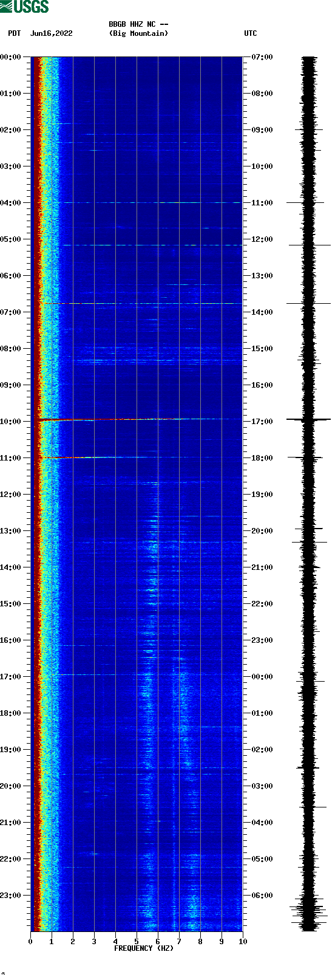Select the 'BBGB HHZ NC --' station title

pyautogui.click(x=138, y=24)
